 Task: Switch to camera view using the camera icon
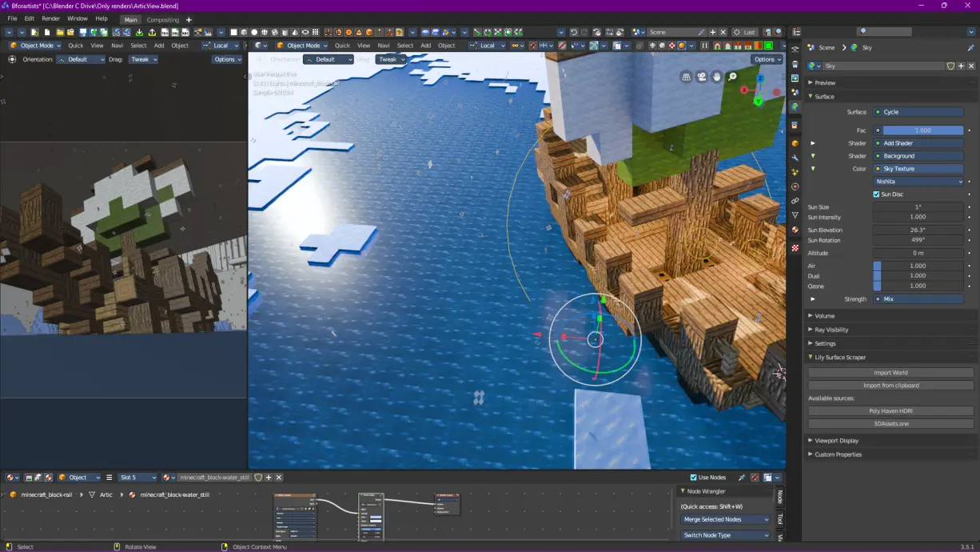[x=702, y=76]
